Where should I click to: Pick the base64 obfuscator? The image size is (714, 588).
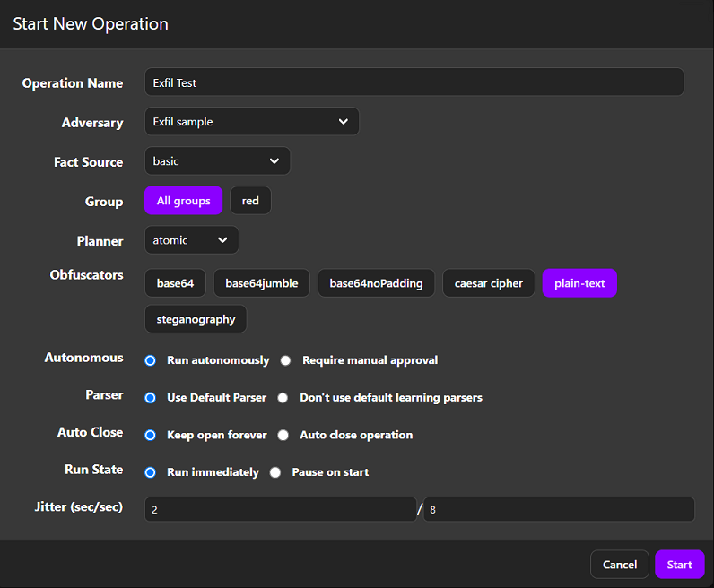(x=175, y=283)
